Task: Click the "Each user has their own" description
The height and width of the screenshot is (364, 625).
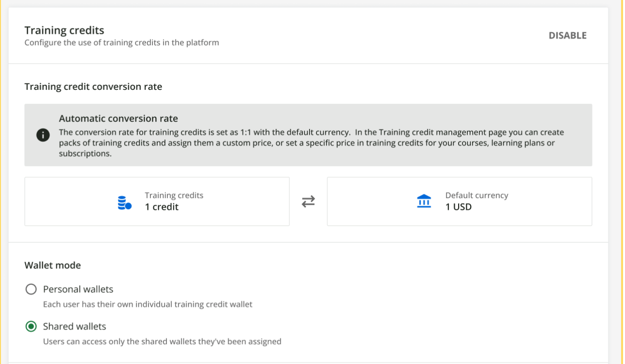Action: [x=148, y=305]
